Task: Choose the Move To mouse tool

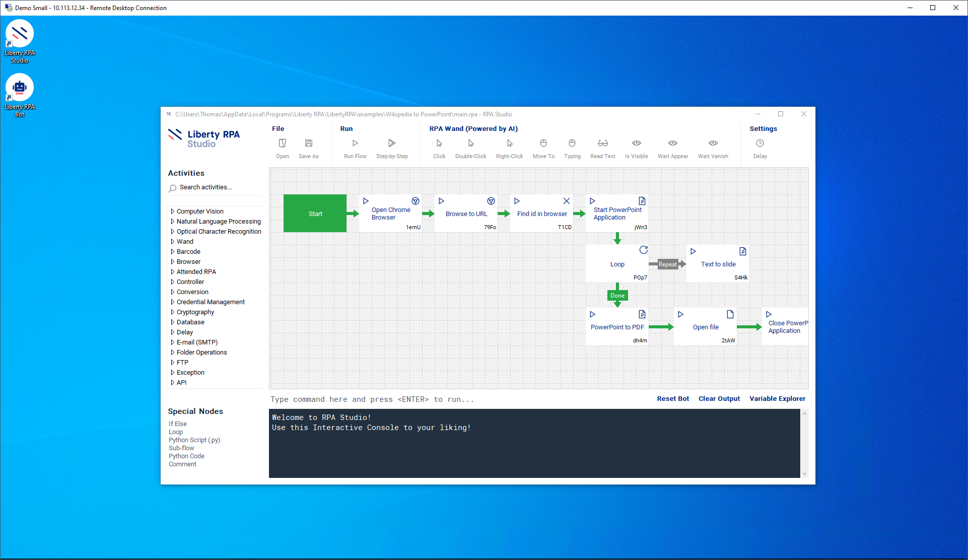Action: coord(543,144)
